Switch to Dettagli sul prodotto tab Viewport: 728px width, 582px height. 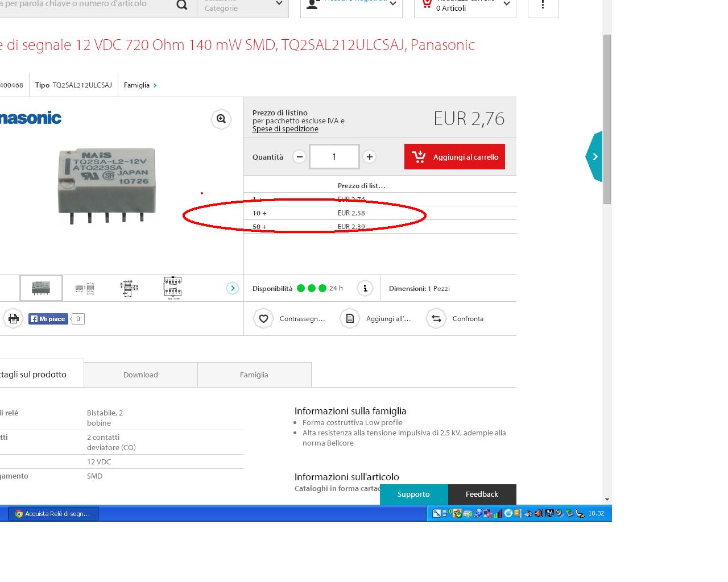41,374
